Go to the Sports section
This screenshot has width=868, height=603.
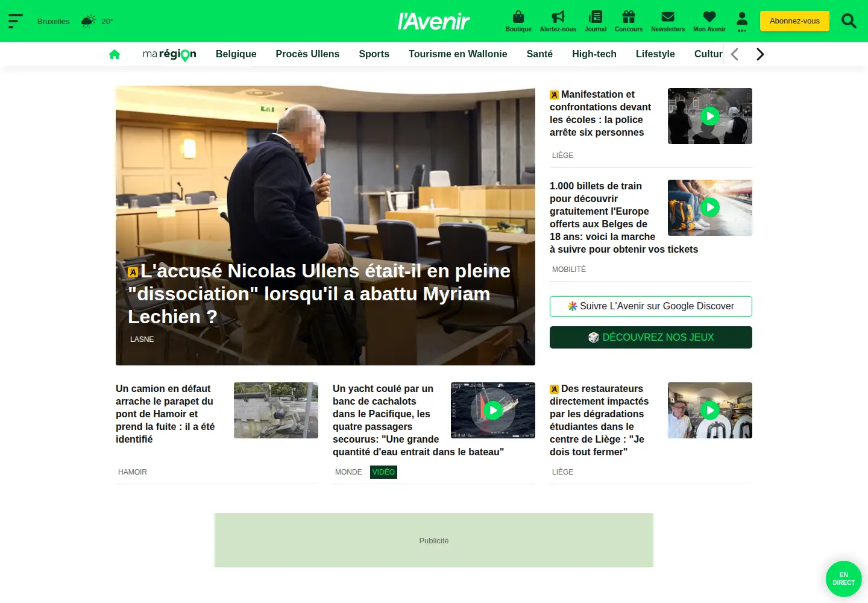click(374, 54)
